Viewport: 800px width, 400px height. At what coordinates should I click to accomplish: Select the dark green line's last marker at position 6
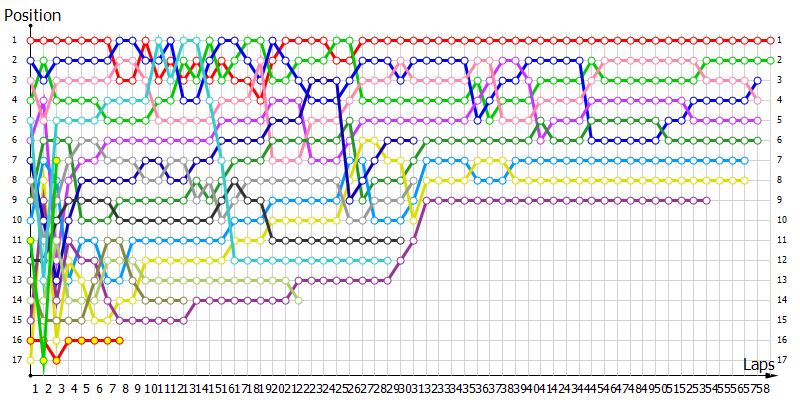click(758, 140)
